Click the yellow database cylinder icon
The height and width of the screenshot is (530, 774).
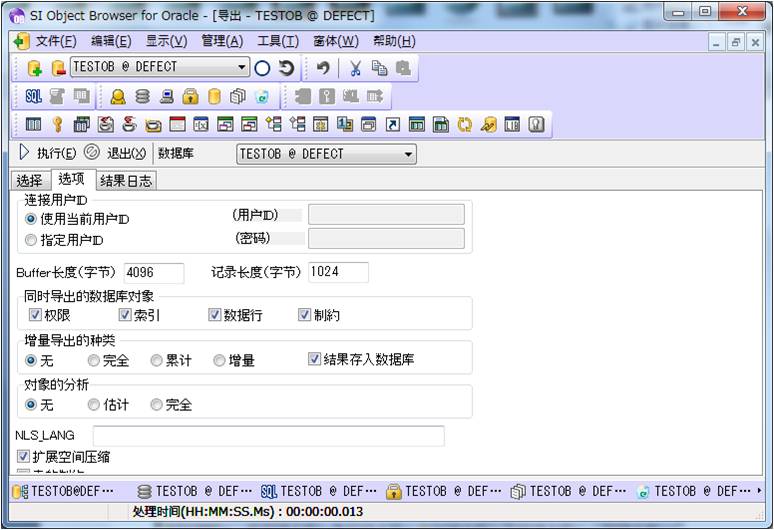(214, 96)
